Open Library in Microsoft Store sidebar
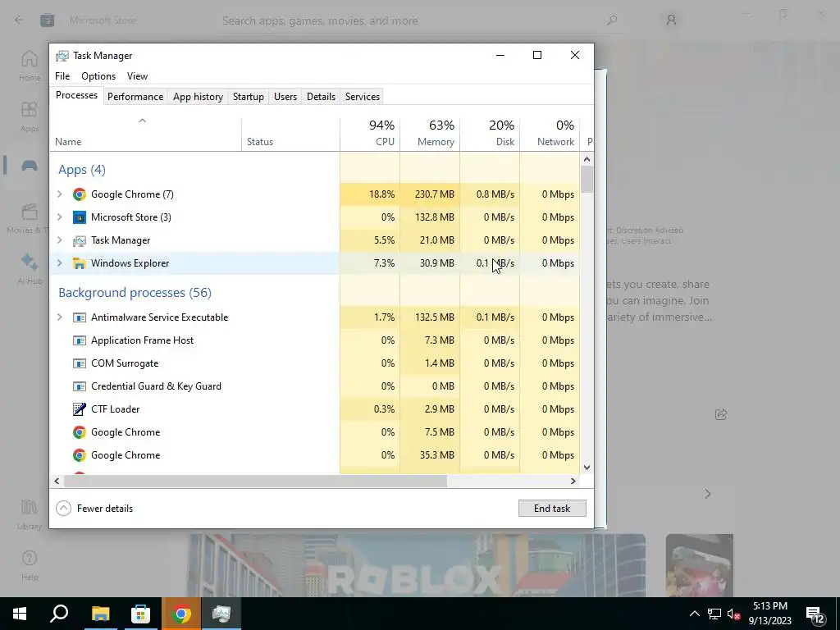The image size is (840, 630). [x=30, y=514]
